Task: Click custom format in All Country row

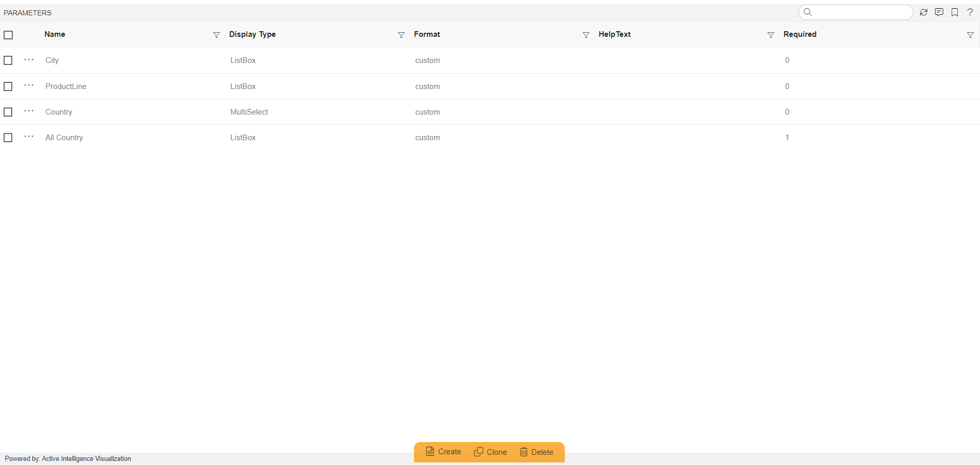Action: [428, 138]
